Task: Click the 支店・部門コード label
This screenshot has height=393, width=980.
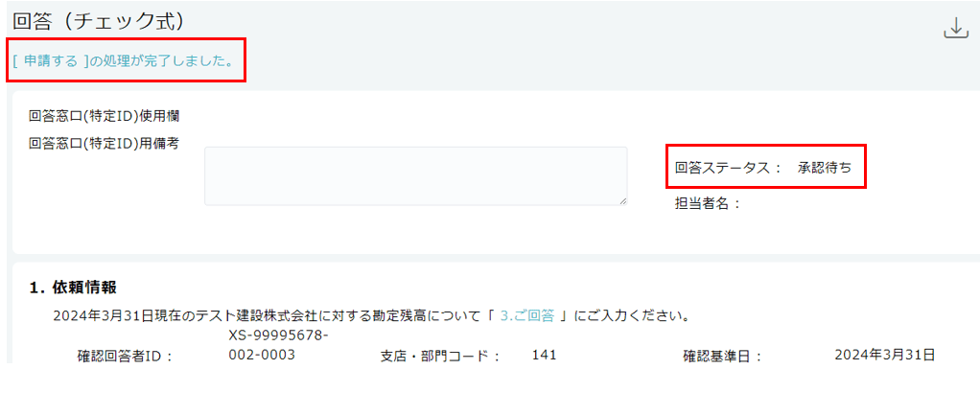Action: (x=441, y=357)
